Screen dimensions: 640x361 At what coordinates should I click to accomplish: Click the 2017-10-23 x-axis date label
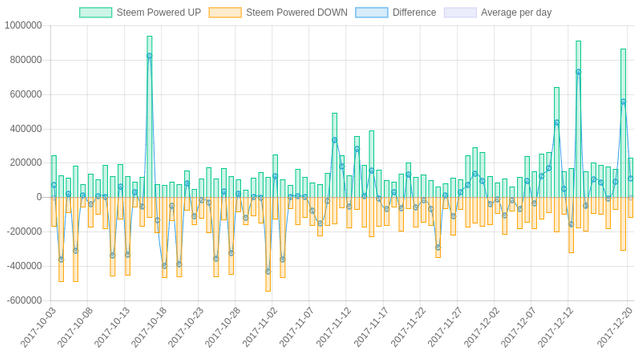pos(185,328)
